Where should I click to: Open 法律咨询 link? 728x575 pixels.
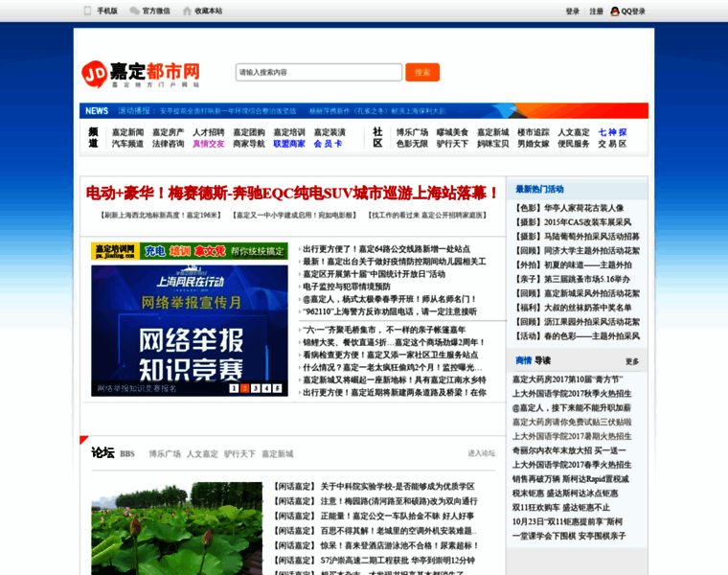[168, 144]
